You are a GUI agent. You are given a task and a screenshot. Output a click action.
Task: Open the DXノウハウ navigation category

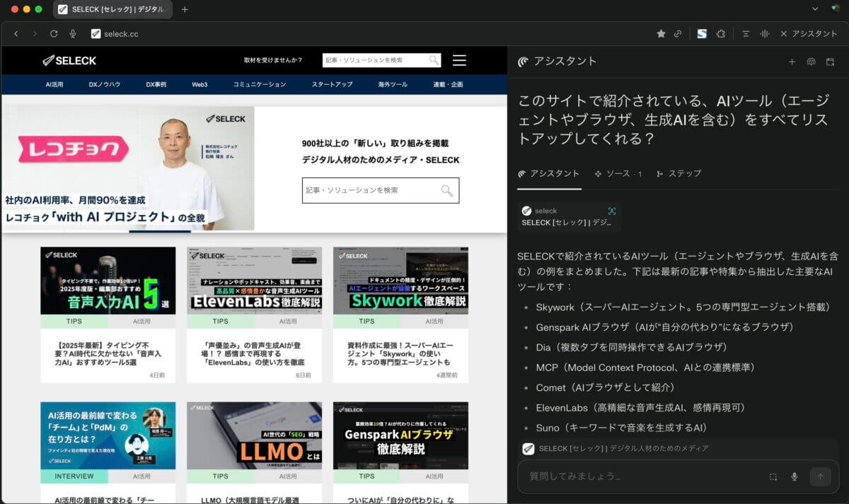coord(105,84)
